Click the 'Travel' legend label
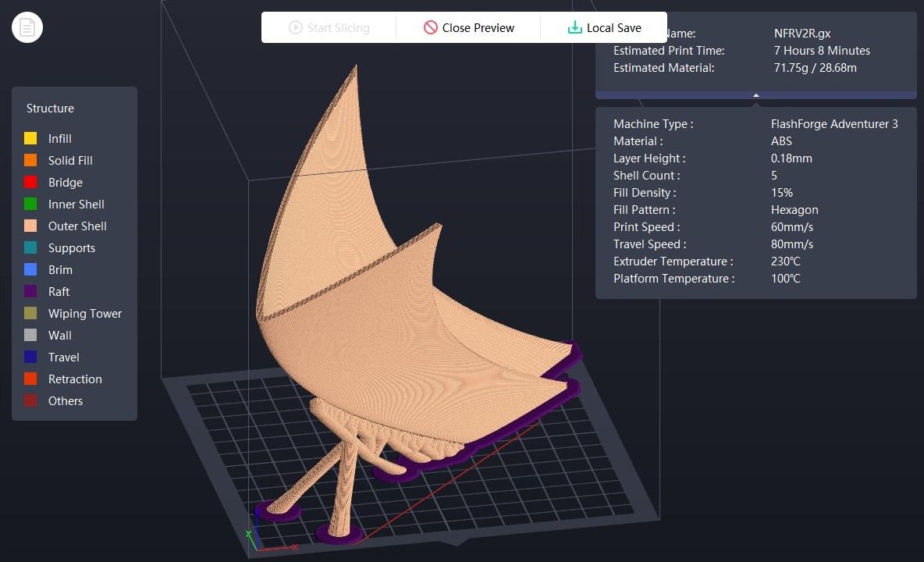Screen dimensions: 924x562 64,357
